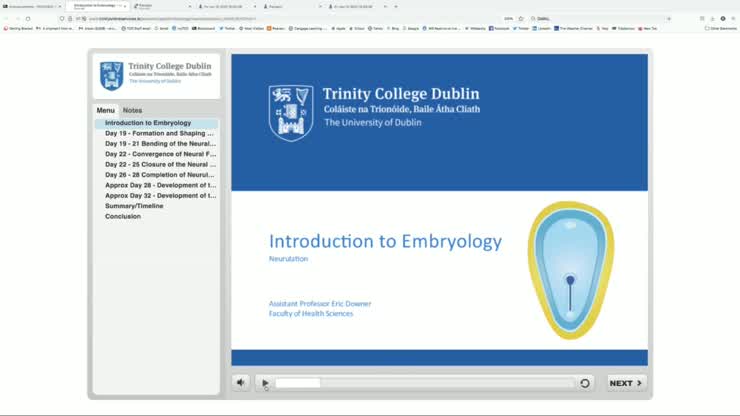Image resolution: width=740 pixels, height=416 pixels.
Task: Open the Other Bookmarks folder
Action: (x=721, y=28)
